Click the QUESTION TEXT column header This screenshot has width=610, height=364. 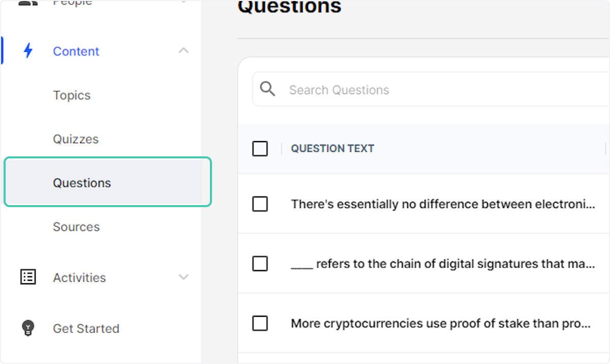(332, 148)
